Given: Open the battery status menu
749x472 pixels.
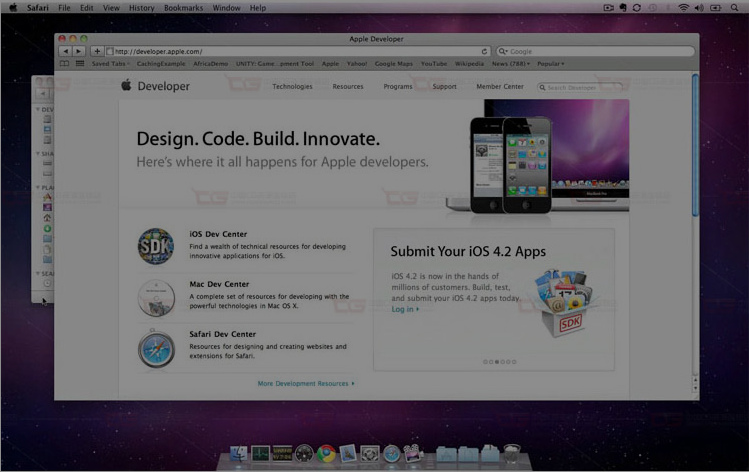Looking at the screenshot, I should pyautogui.click(x=715, y=8).
